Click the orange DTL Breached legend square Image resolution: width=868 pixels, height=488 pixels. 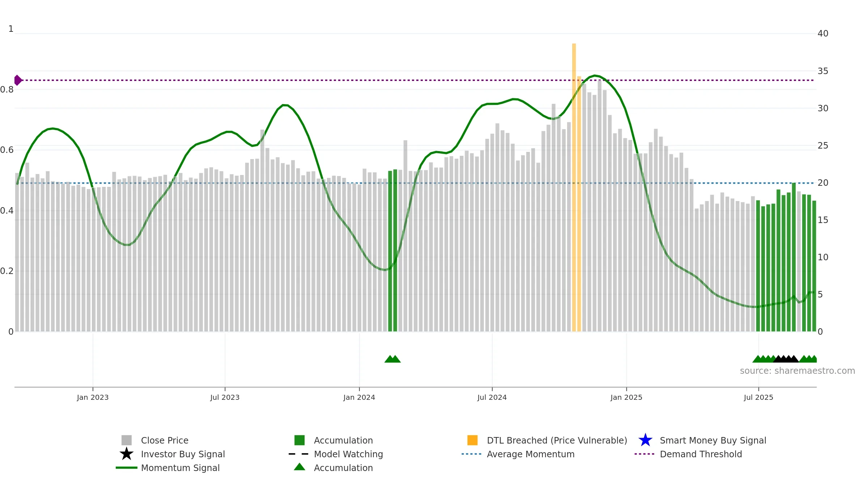pos(472,440)
